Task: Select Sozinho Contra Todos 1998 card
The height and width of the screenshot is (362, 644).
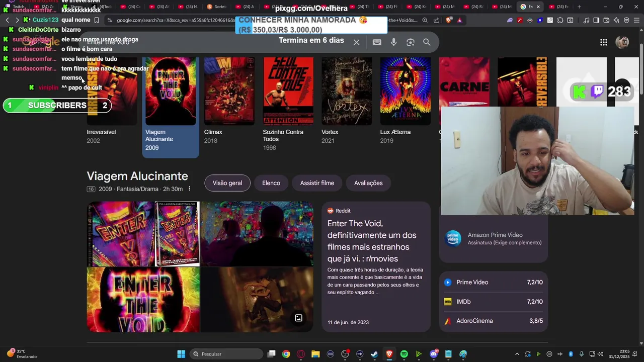Action: point(288,104)
